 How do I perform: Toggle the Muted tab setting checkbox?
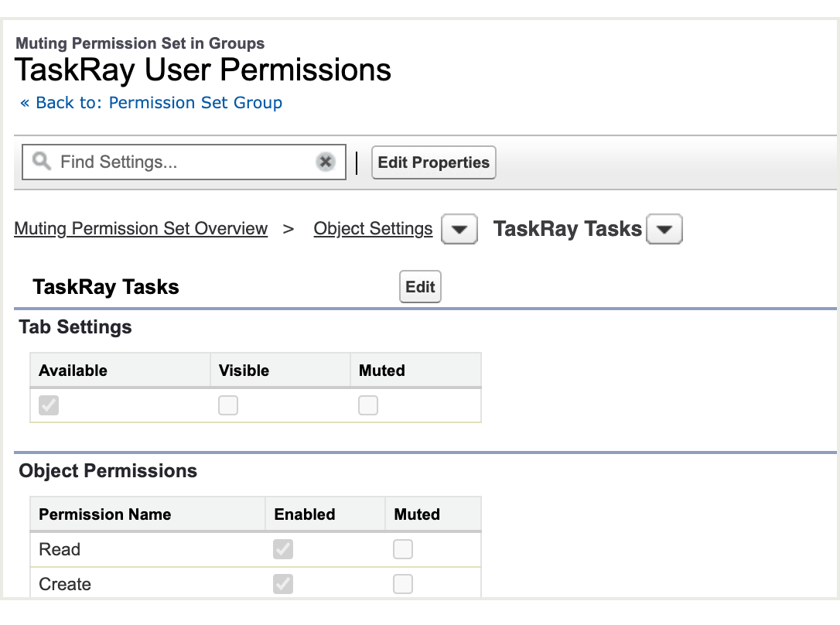[368, 405]
